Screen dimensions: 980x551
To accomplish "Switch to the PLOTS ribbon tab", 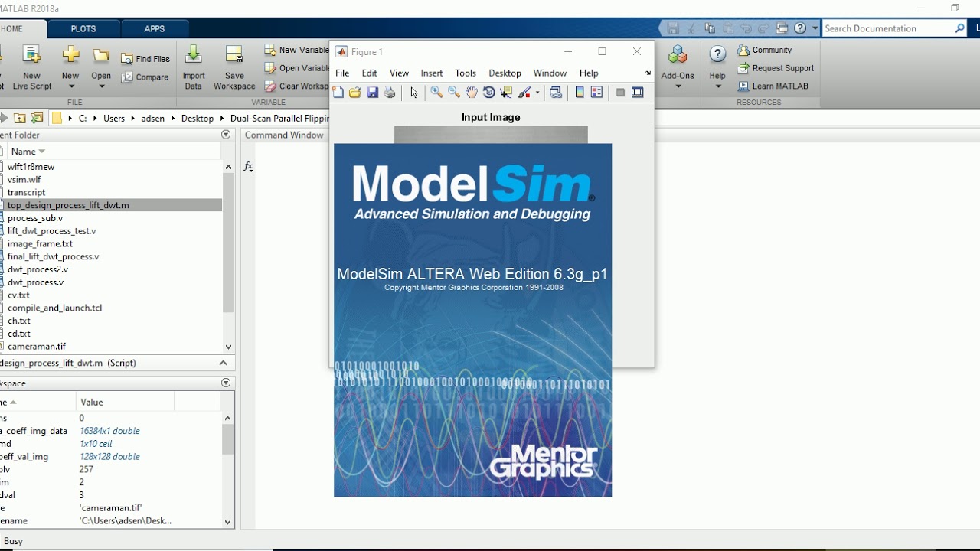I will (83, 29).
